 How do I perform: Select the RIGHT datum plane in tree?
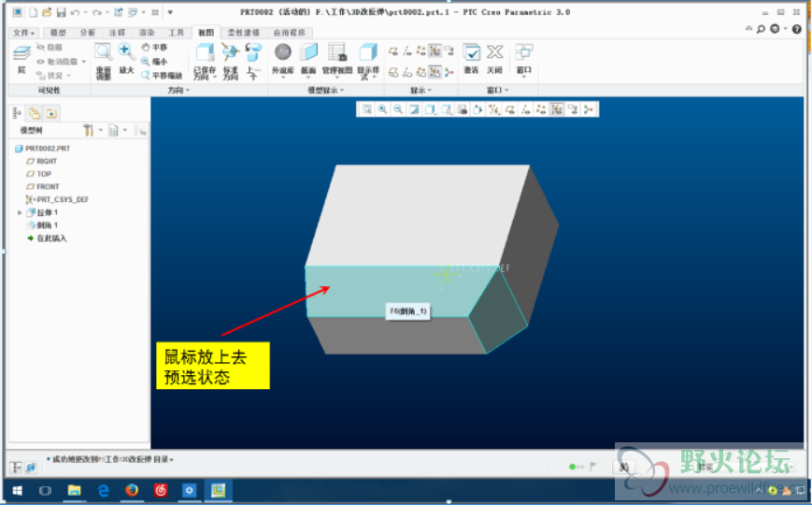point(42,161)
